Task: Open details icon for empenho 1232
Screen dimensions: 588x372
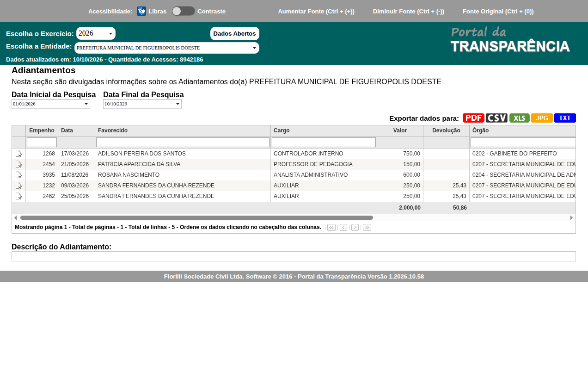Action: coord(19,186)
